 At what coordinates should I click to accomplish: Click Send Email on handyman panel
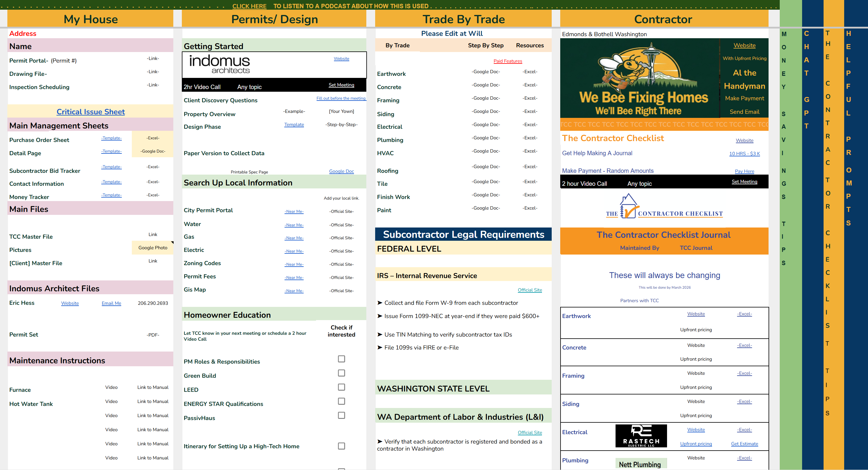(x=745, y=112)
